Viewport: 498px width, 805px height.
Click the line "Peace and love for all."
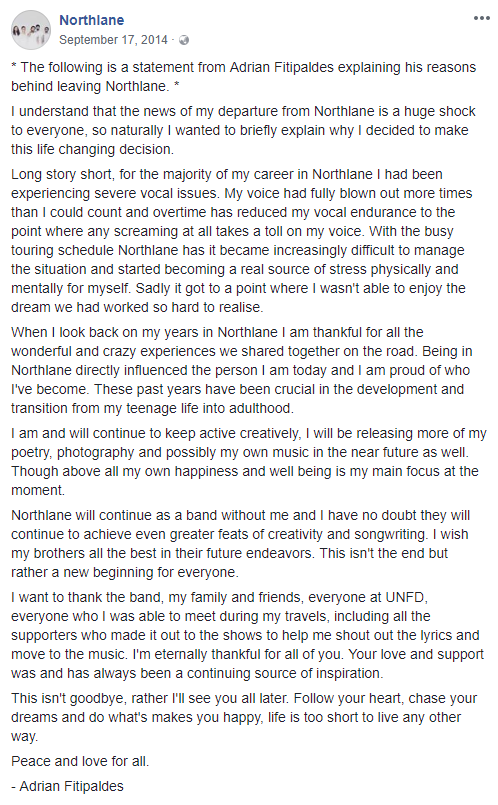coord(80,761)
